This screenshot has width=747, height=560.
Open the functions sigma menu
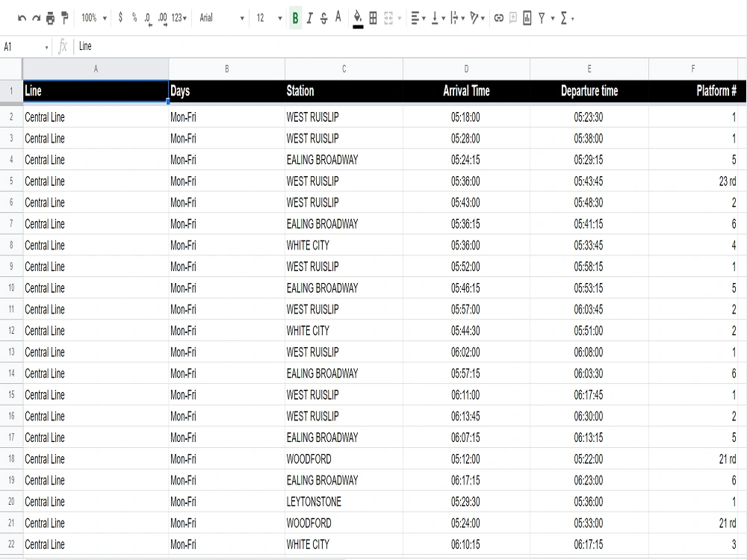click(567, 19)
